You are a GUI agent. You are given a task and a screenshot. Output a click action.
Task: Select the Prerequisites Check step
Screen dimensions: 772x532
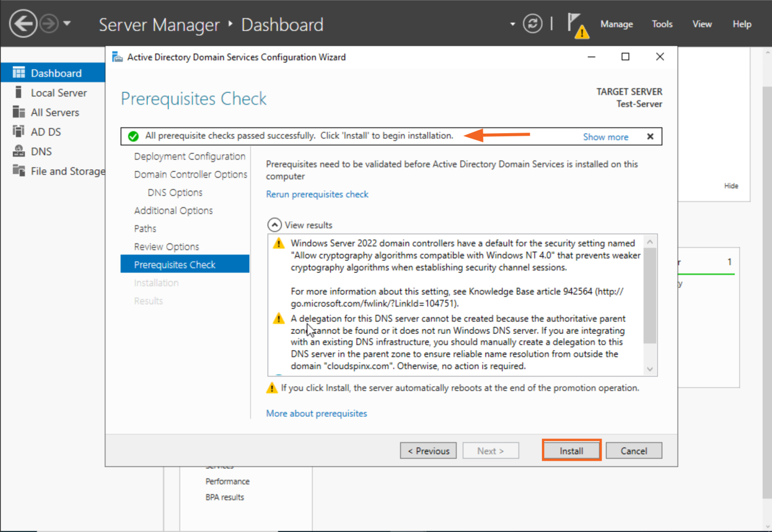click(x=175, y=264)
